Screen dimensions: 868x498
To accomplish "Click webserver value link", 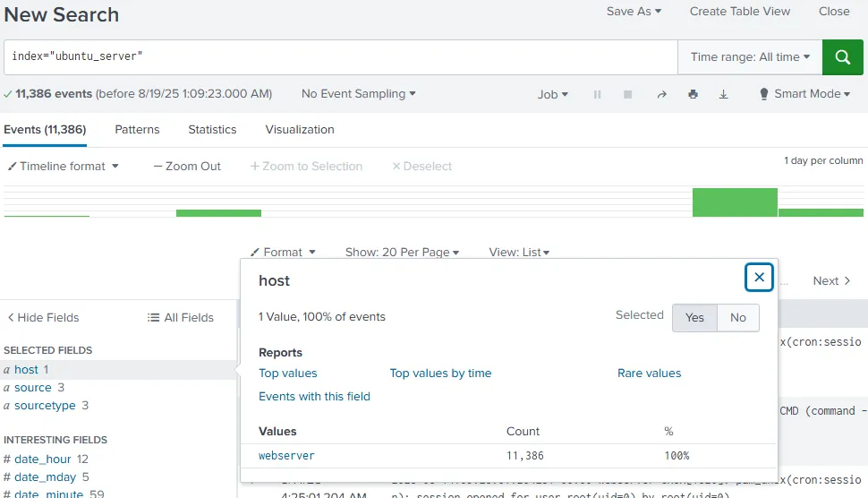I will click(286, 456).
